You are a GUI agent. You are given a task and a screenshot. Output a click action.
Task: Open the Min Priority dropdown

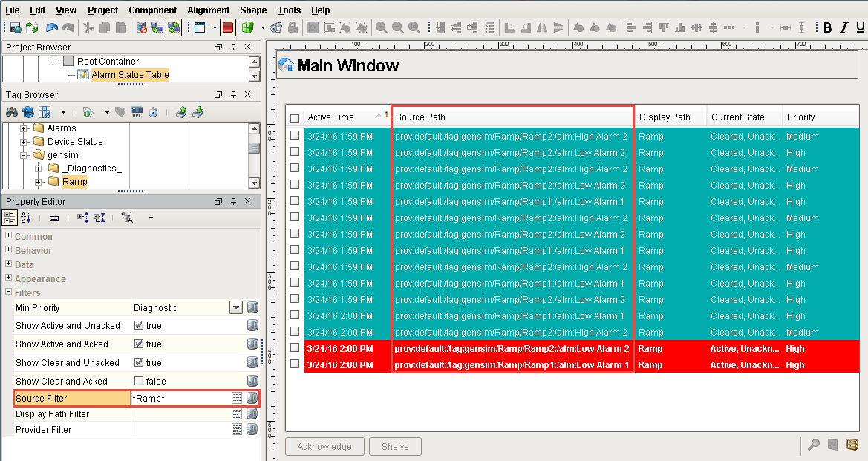236,308
